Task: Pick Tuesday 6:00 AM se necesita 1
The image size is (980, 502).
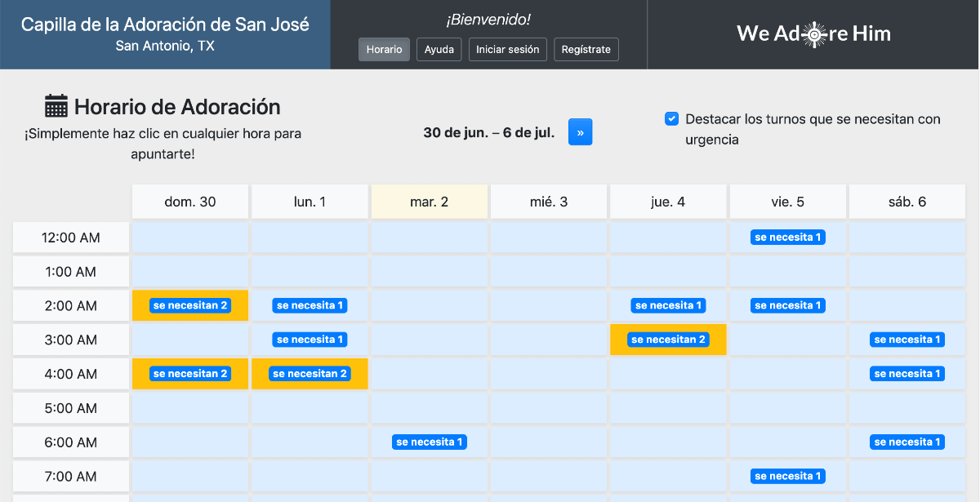Action: (x=429, y=442)
